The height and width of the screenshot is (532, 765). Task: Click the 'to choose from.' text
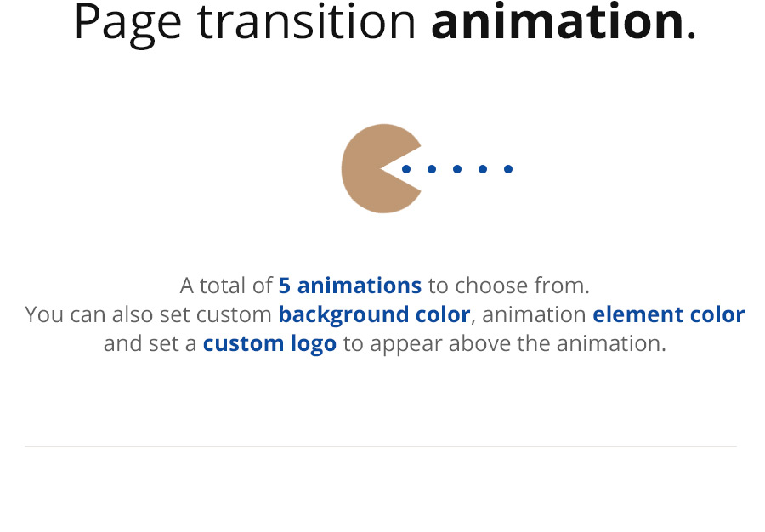coord(509,286)
